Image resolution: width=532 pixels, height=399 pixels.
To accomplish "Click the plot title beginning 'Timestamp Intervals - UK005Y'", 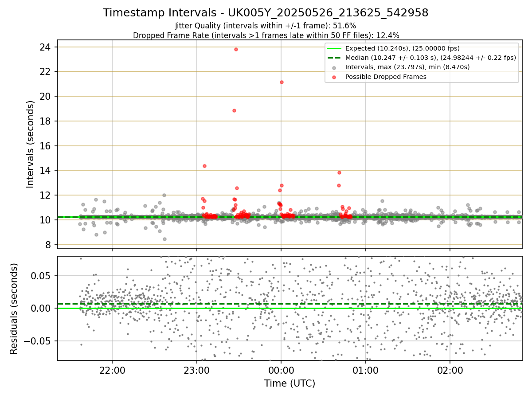I will (266, 13).
